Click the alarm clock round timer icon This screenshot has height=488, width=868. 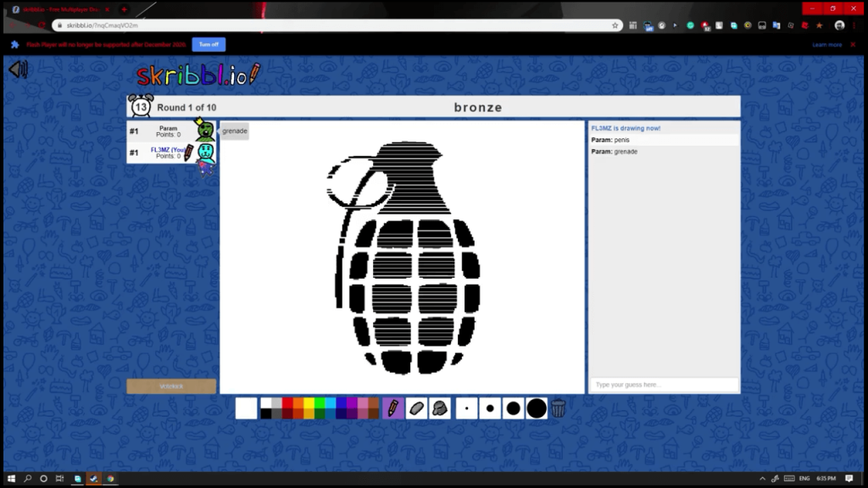point(141,107)
